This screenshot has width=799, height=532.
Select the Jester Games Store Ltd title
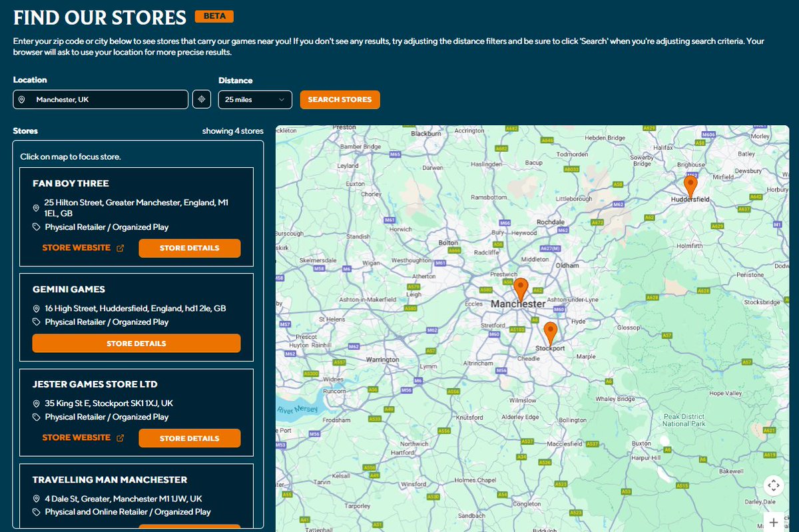[95, 384]
